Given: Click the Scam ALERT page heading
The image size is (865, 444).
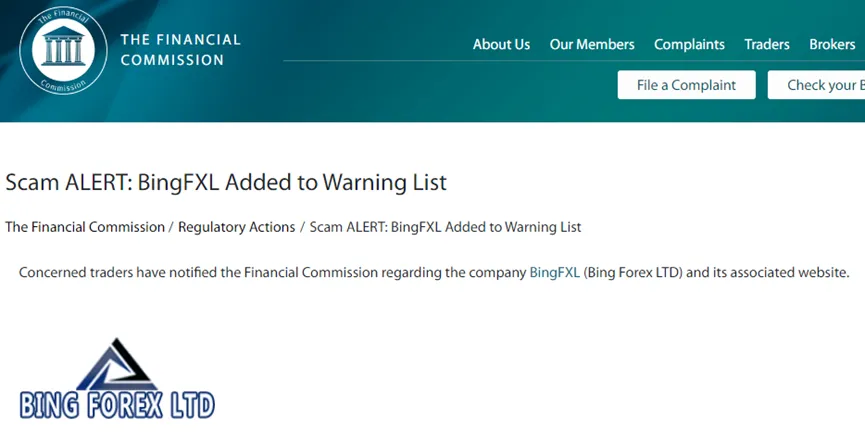Looking at the screenshot, I should pos(226,183).
